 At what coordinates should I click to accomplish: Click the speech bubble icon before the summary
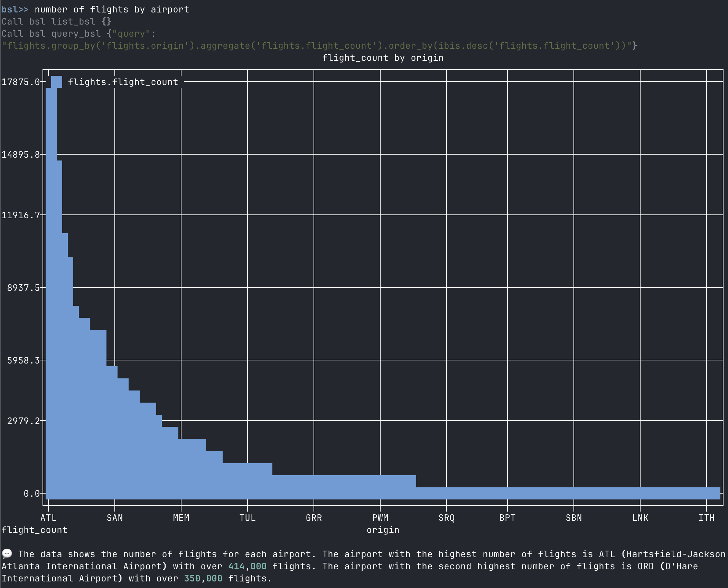point(7,554)
